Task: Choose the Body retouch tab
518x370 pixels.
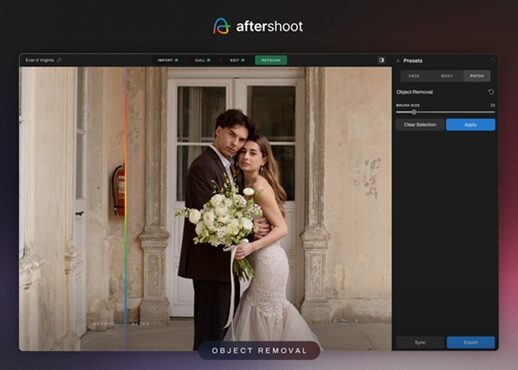Action: coord(447,76)
